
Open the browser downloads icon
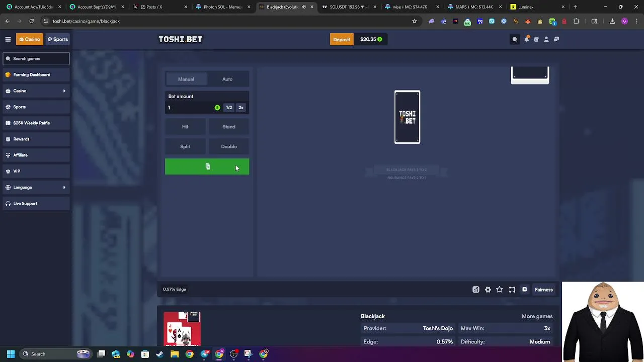coord(612,21)
